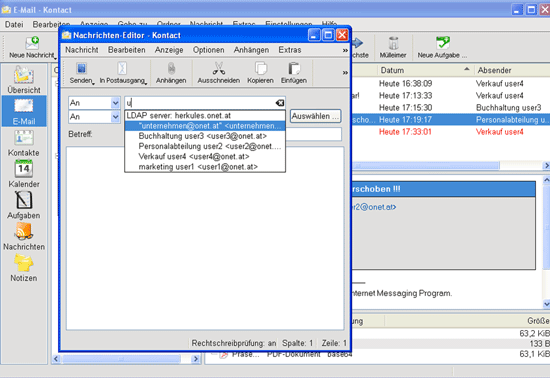This screenshot has height=378, width=550.
Task: Click the Spalte: 1 status indicator
Action: click(297, 343)
